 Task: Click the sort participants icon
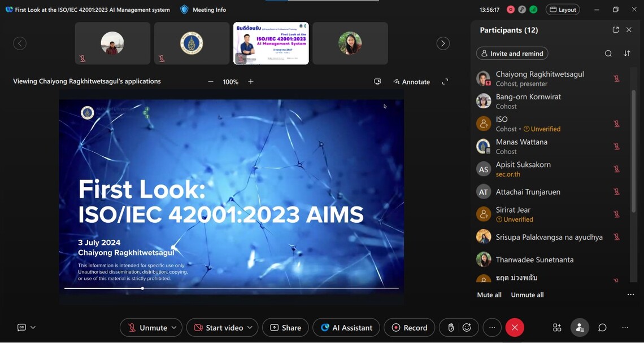click(626, 54)
